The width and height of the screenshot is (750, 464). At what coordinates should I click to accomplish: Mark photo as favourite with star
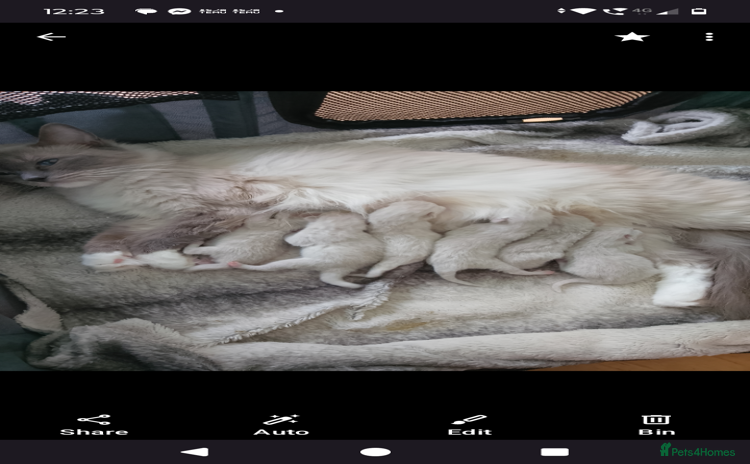click(x=632, y=37)
